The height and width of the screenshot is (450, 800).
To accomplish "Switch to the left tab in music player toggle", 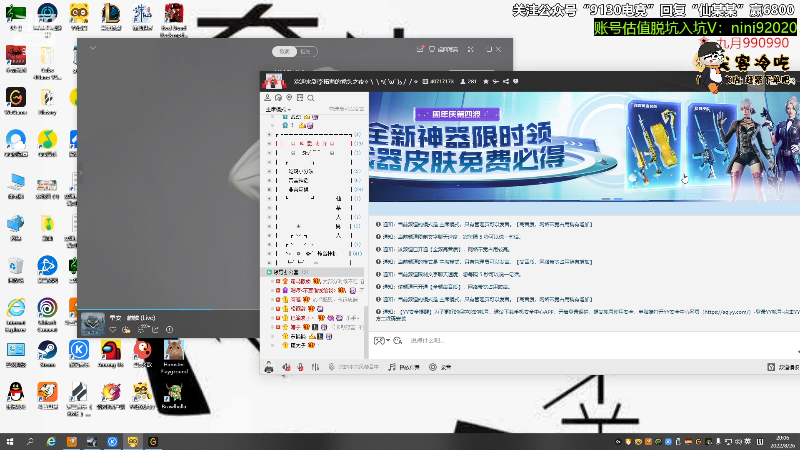I will (x=284, y=52).
